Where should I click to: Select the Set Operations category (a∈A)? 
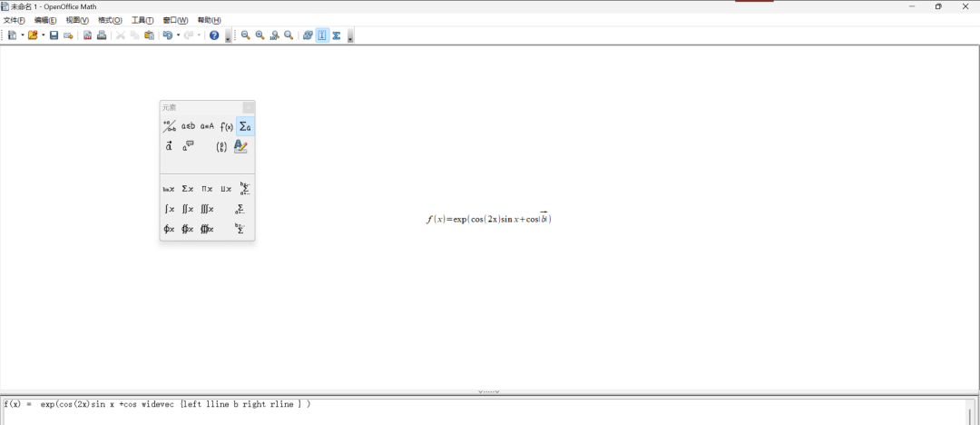pyautogui.click(x=208, y=126)
